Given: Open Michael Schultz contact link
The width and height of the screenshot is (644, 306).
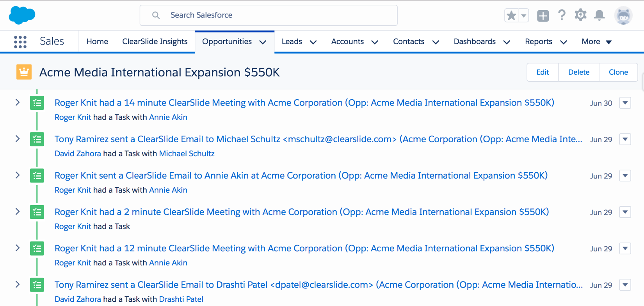Looking at the screenshot, I should (187, 154).
